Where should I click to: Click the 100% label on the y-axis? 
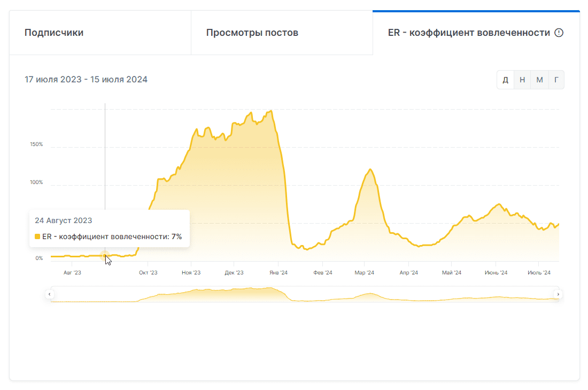click(36, 182)
